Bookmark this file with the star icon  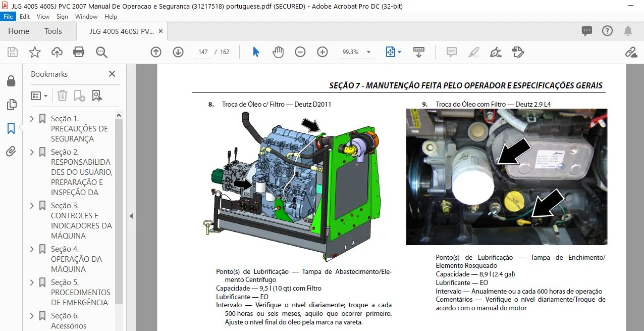[34, 52]
